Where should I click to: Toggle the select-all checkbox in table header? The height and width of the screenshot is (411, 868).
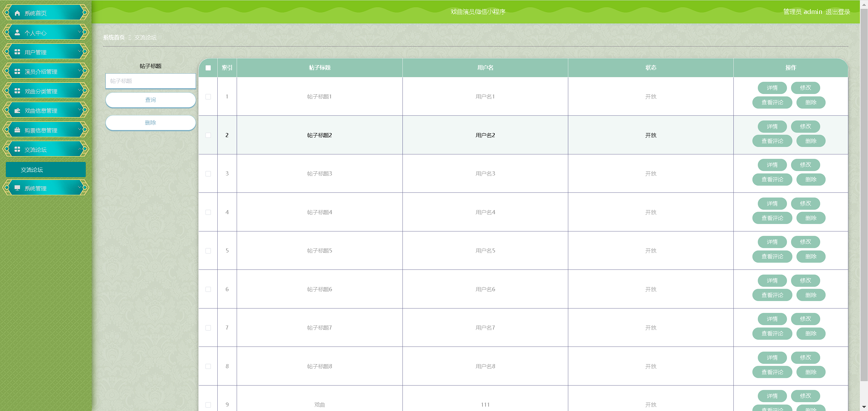coord(208,68)
